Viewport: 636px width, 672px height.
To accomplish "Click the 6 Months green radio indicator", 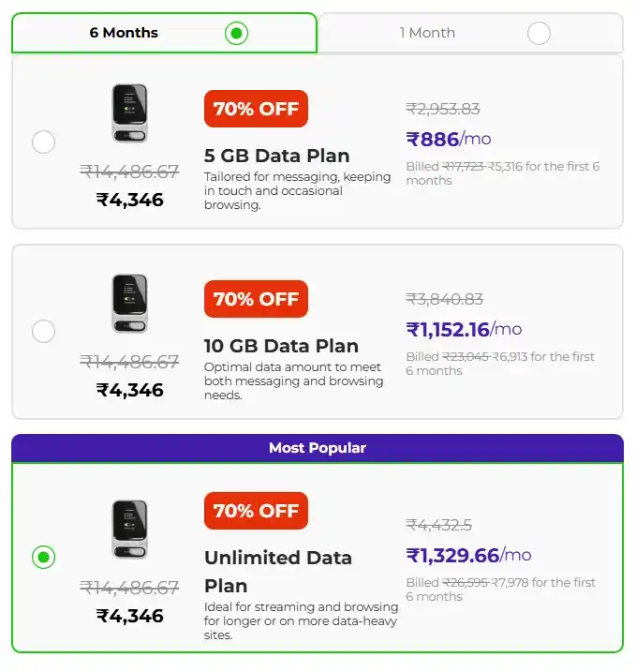I will (x=237, y=34).
